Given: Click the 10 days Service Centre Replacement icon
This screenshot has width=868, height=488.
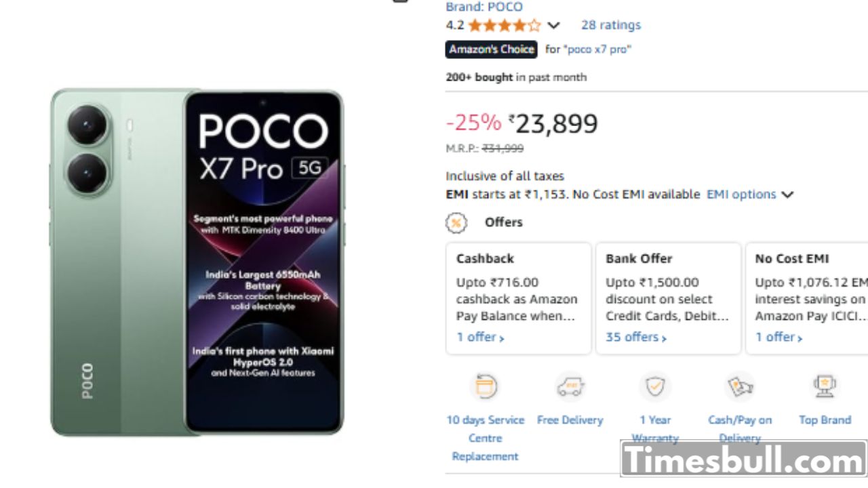Looking at the screenshot, I should click(x=486, y=387).
